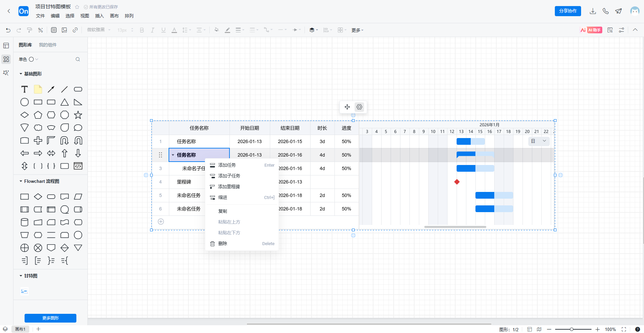Image resolution: width=644 pixels, height=333 pixels.
Task: Select the format painter tool
Action: pos(30,30)
